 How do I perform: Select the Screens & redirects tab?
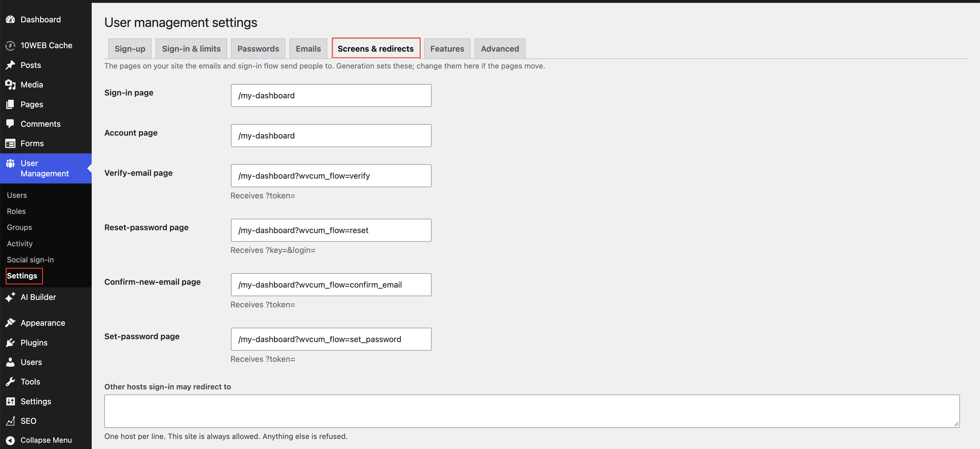(375, 49)
